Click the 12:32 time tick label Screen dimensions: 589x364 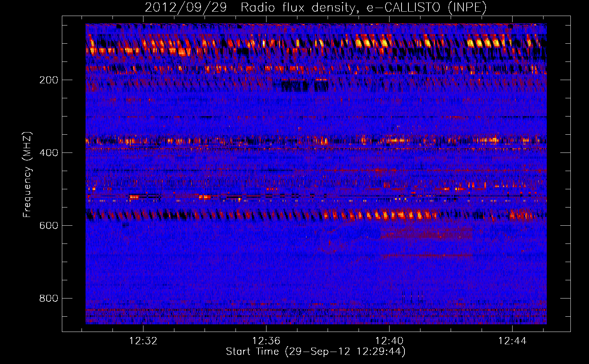click(x=143, y=341)
